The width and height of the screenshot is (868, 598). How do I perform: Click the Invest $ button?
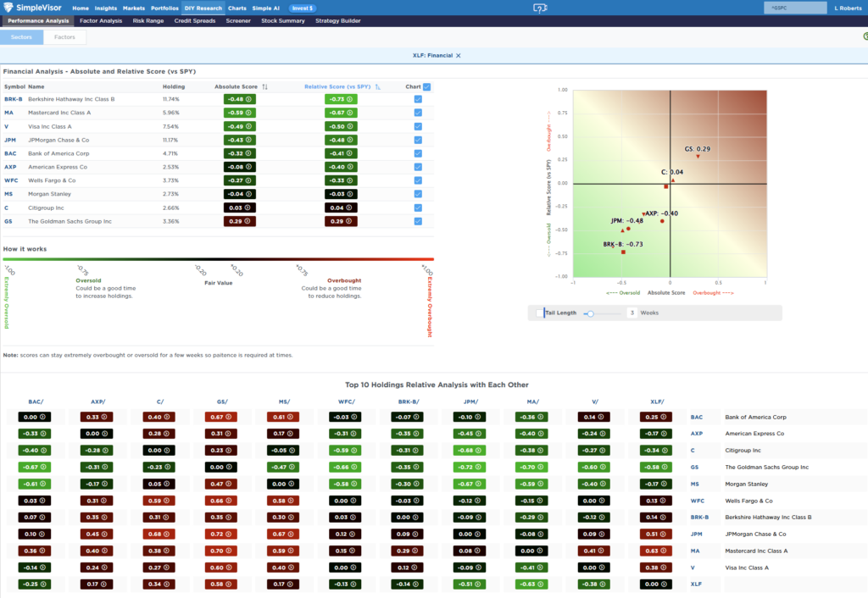303,7
